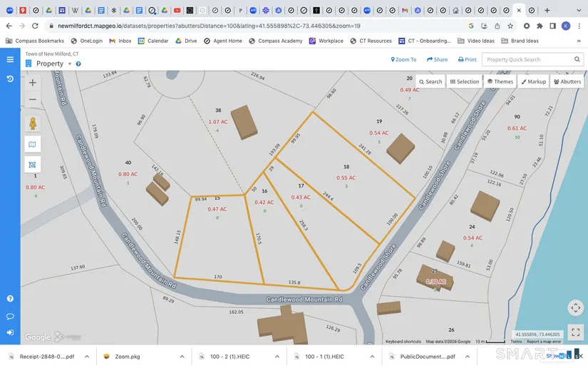Click the history icon in left sidebar
Image resolution: width=588 pixels, height=368 pixels.
coord(10,78)
